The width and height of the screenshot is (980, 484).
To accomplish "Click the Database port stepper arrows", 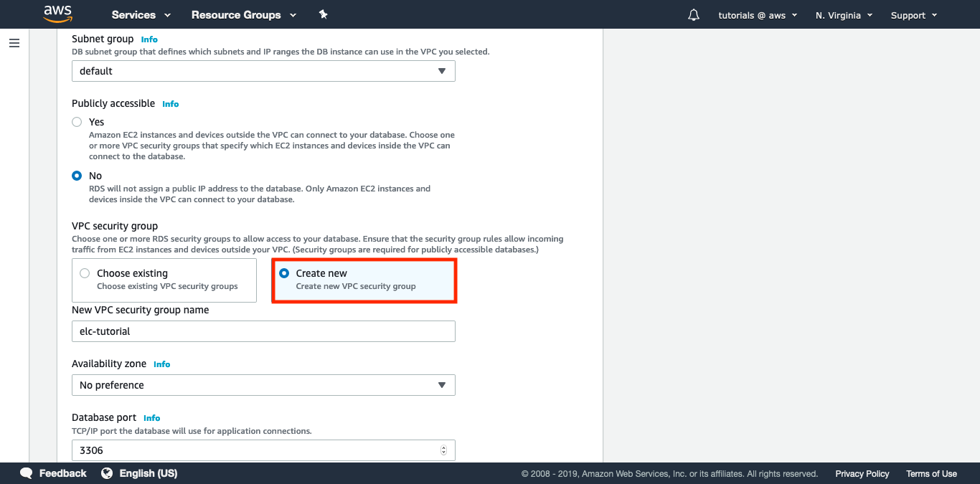I will coord(443,450).
